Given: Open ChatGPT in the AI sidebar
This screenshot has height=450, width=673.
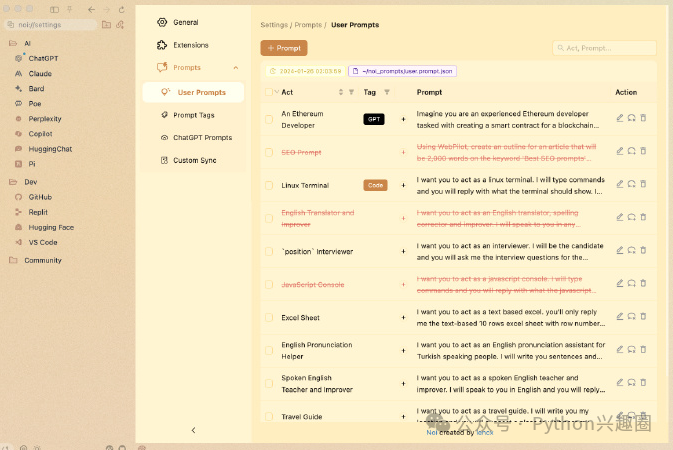Looking at the screenshot, I should click(x=43, y=58).
